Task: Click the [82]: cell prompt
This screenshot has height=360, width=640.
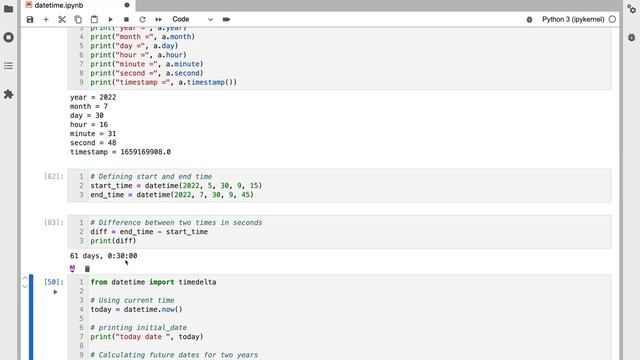Action: (54, 176)
